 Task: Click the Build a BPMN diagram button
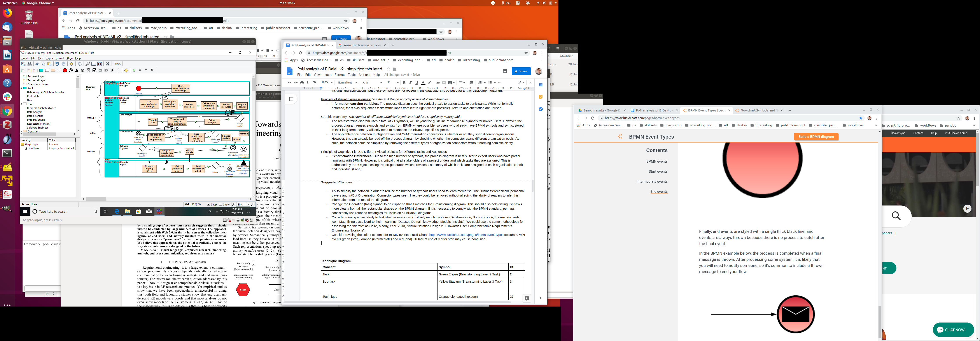pos(816,137)
